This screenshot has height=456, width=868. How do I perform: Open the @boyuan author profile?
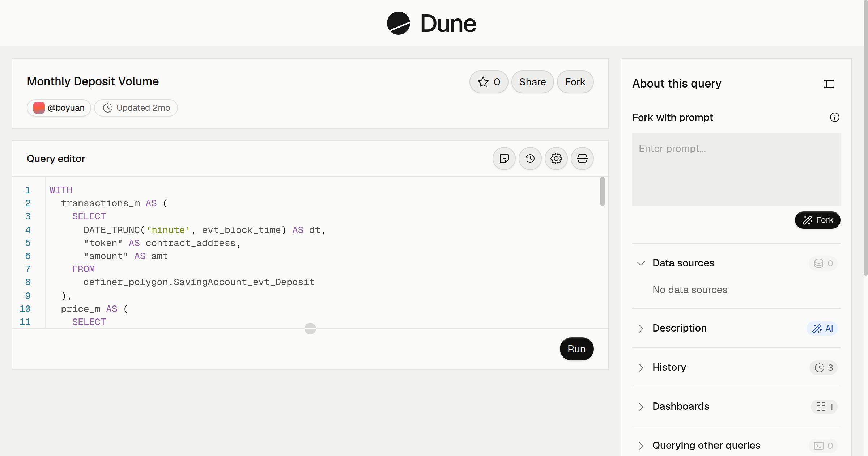tap(59, 108)
